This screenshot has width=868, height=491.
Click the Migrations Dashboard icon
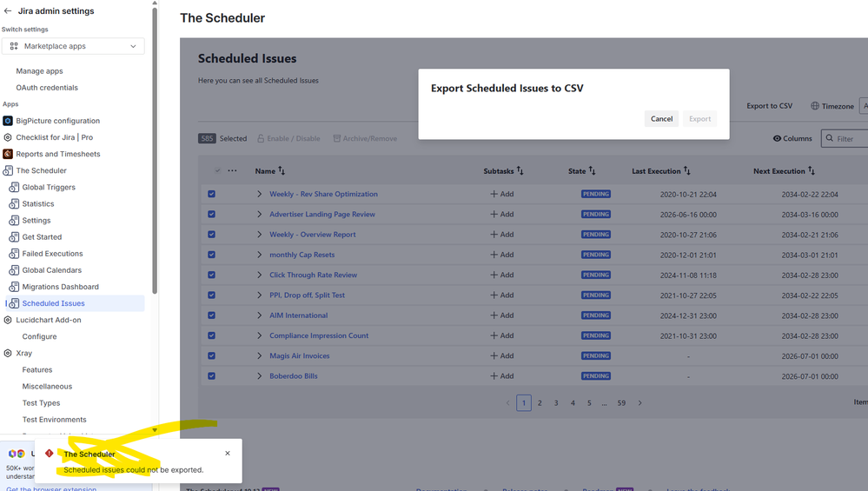[x=14, y=287]
